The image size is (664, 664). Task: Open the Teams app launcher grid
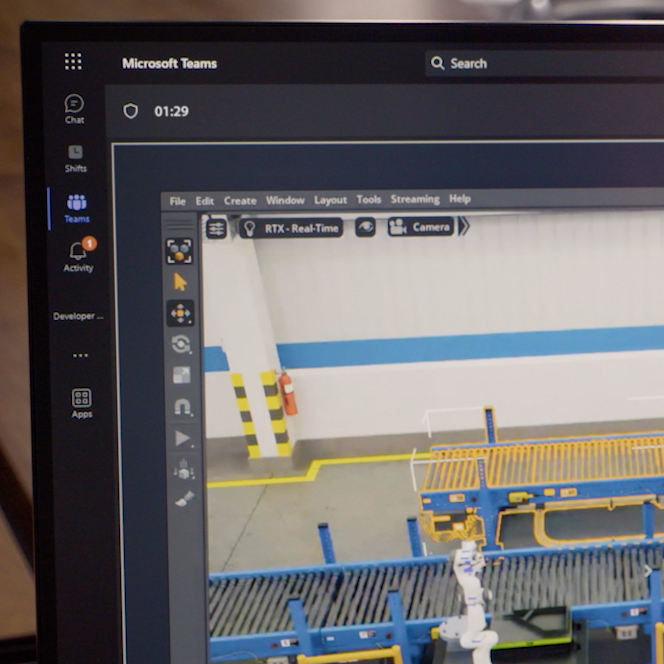[73, 61]
